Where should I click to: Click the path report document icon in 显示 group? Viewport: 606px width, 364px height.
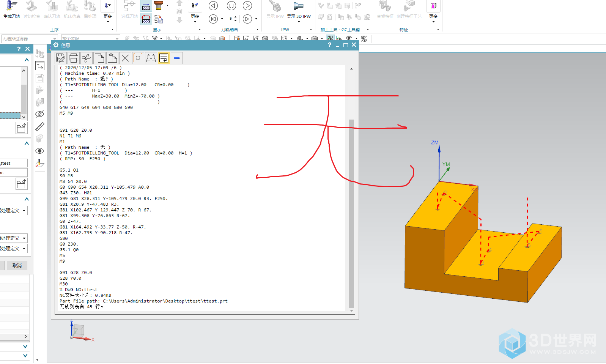[x=159, y=19]
